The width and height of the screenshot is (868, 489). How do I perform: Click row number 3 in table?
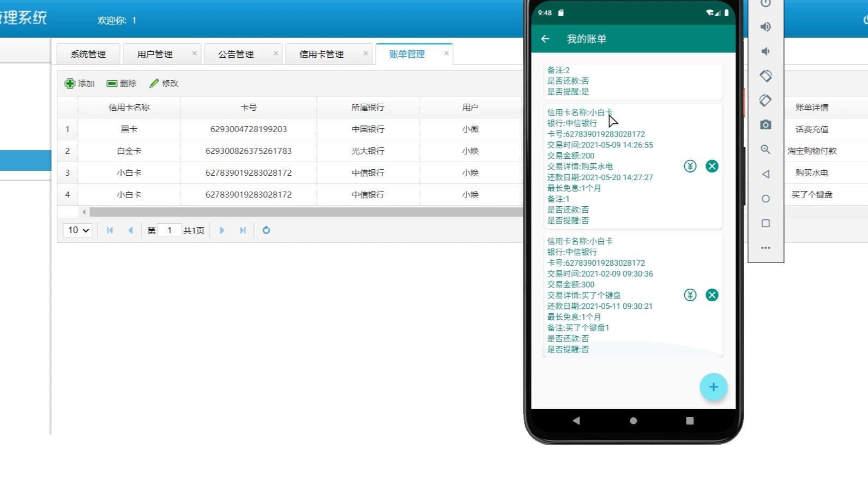[x=68, y=173]
